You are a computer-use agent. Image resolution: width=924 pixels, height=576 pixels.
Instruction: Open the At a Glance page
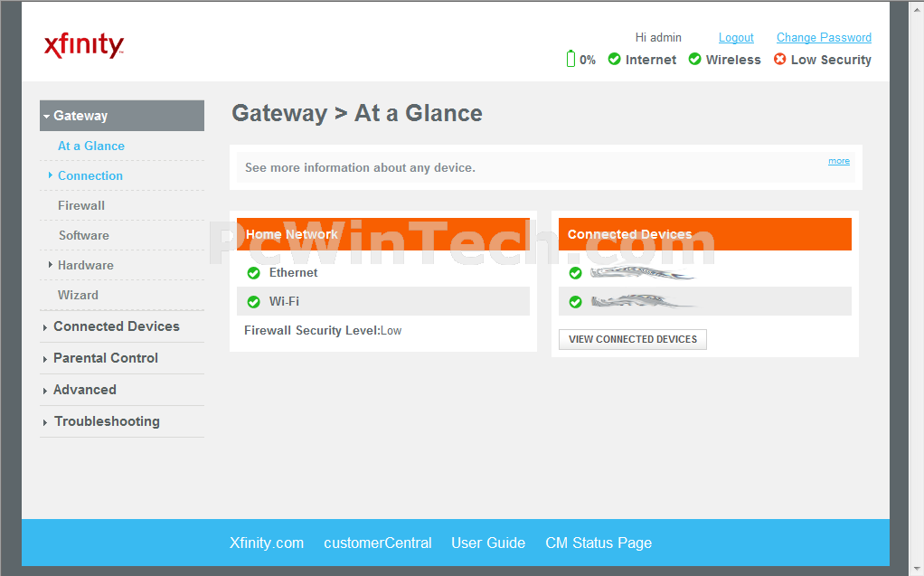point(91,146)
